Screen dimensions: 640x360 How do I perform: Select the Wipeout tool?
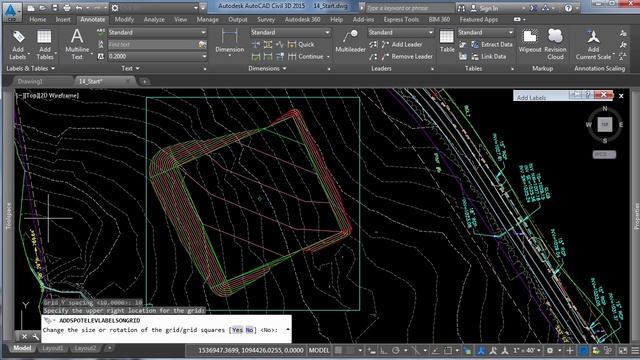(530, 41)
